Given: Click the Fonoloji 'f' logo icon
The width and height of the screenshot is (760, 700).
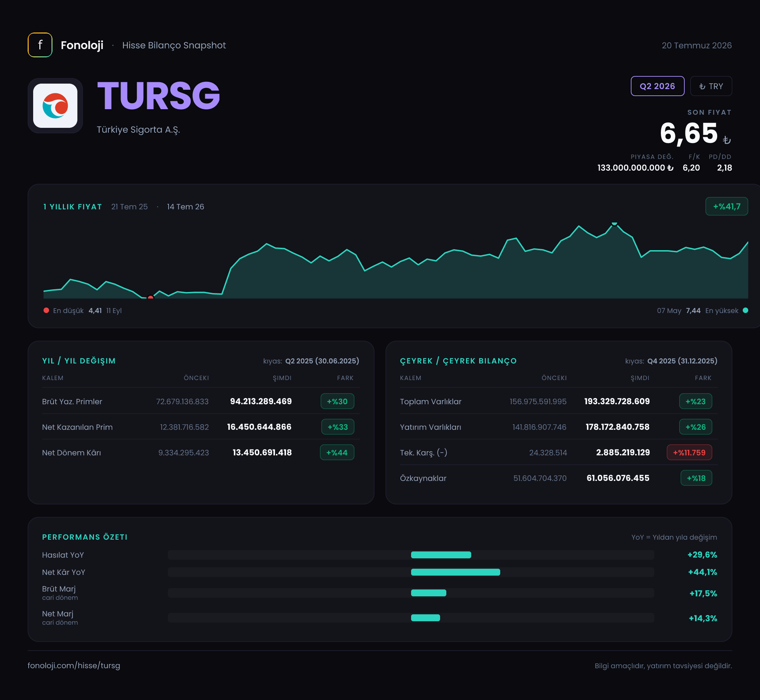Looking at the screenshot, I should [x=40, y=45].
